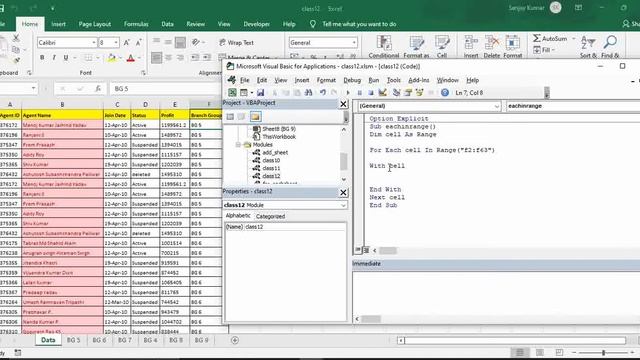This screenshot has height=360, width=640.
Task: Open the General number format dropdown
Action: tap(354, 42)
